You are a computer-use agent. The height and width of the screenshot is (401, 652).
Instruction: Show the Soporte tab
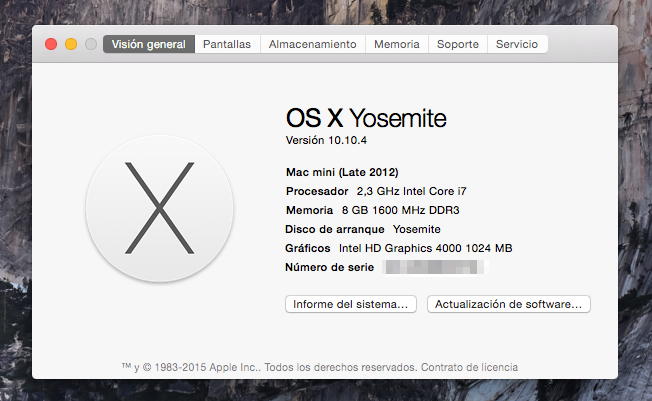click(x=458, y=44)
